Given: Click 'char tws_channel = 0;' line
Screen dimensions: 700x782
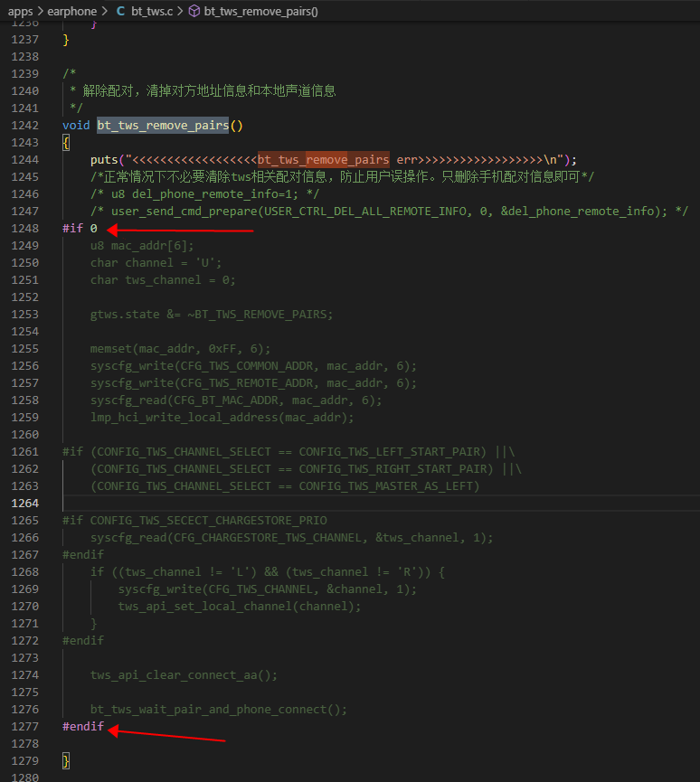Looking at the screenshot, I should (x=163, y=279).
